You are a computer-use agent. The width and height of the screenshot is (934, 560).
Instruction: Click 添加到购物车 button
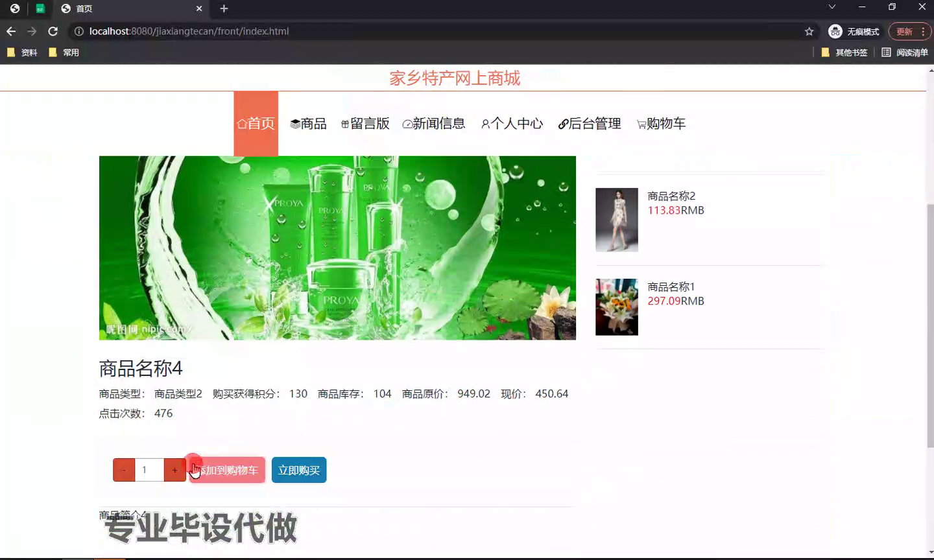(x=227, y=470)
